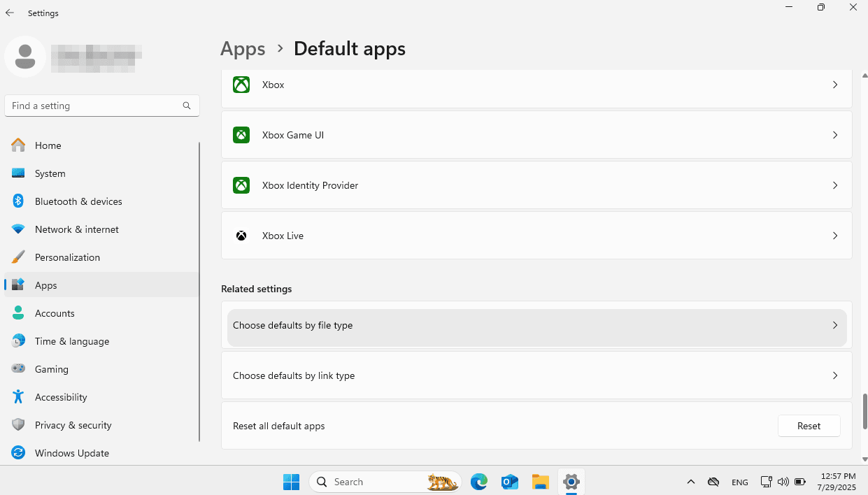Viewport: 868px width, 495px height.
Task: Launch Microsoft Edge from the taskbar
Action: [479, 482]
